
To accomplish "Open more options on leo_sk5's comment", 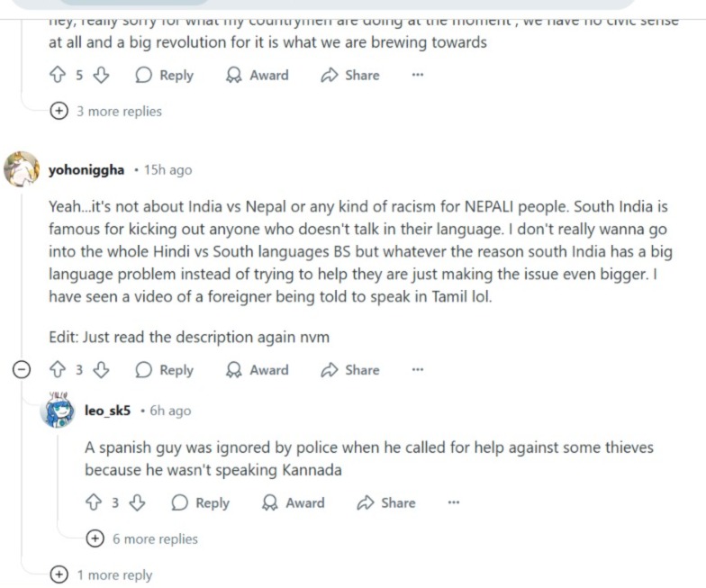I will click(453, 503).
